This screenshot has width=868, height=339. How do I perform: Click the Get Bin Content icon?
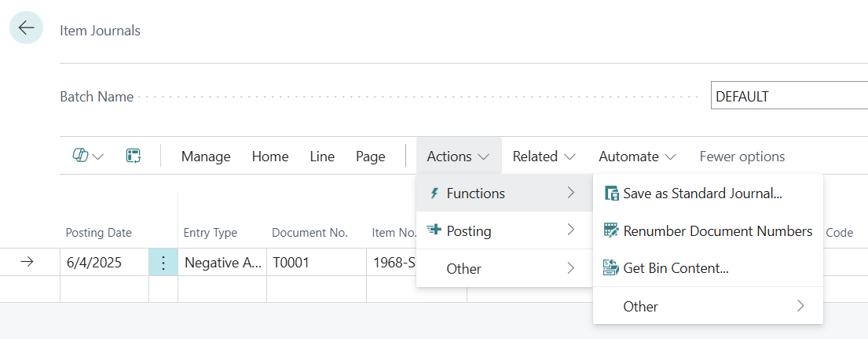pos(611,268)
